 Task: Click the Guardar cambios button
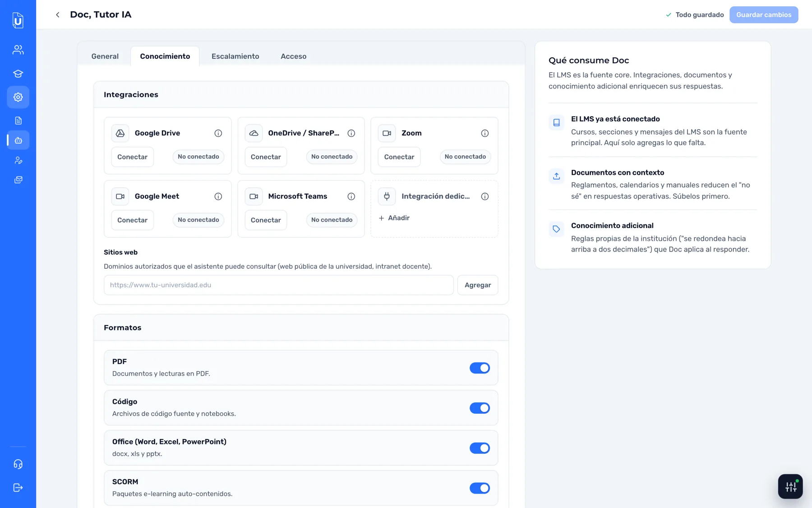pyautogui.click(x=764, y=15)
